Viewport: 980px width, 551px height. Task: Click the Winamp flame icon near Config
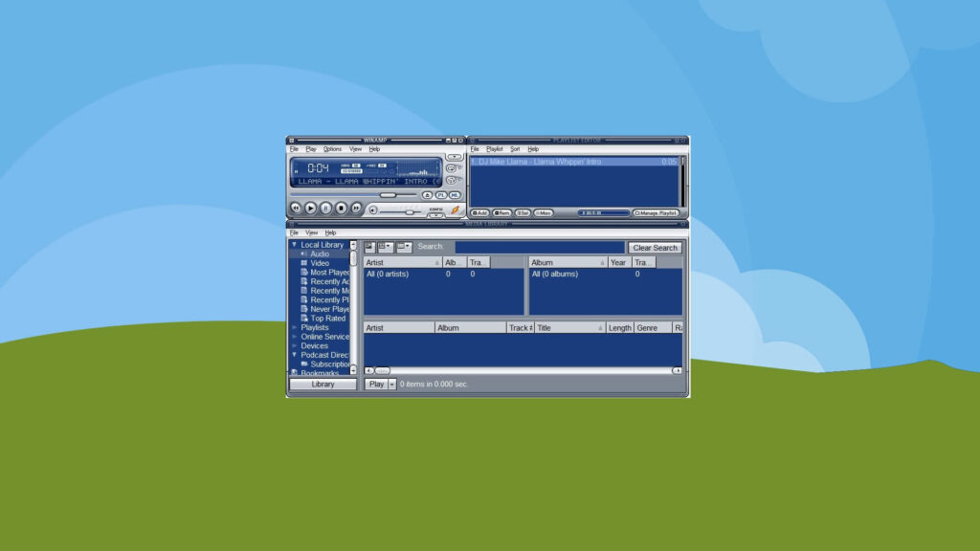pos(455,209)
